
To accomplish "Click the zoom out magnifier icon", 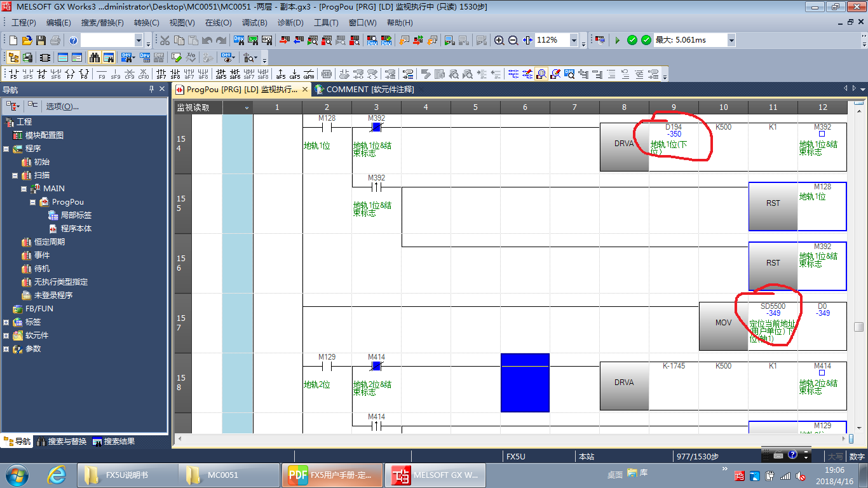I will point(513,40).
